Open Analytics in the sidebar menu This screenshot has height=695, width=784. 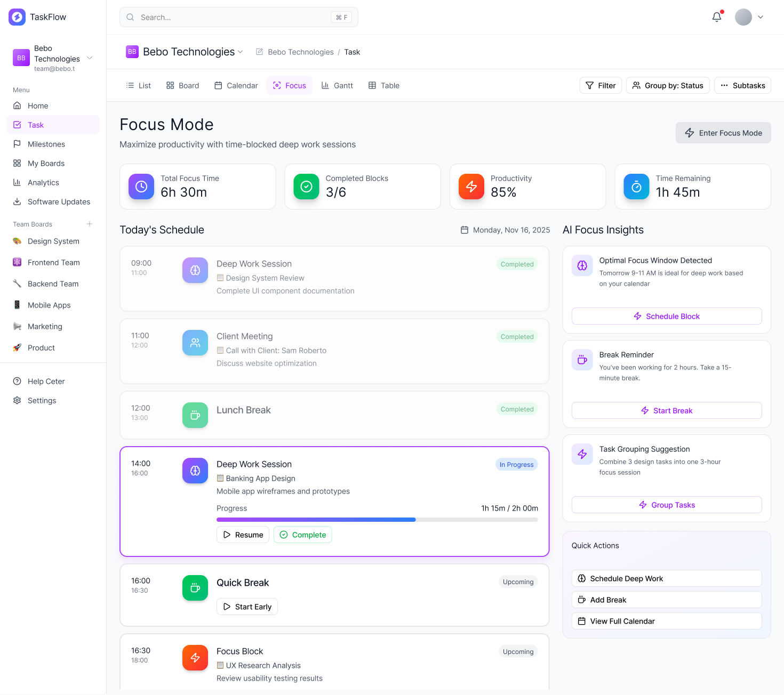coord(43,182)
